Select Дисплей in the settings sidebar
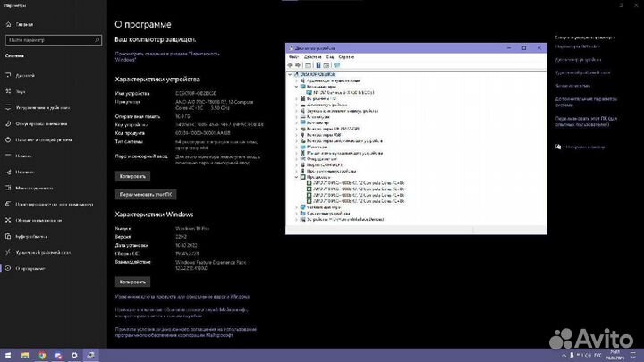This screenshot has height=362, width=644. 25,75
